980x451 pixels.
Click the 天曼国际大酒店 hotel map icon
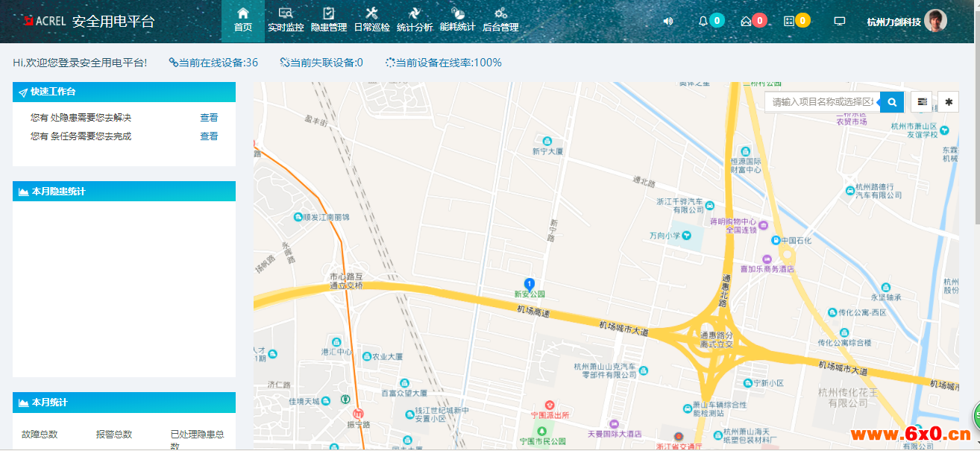(x=614, y=423)
